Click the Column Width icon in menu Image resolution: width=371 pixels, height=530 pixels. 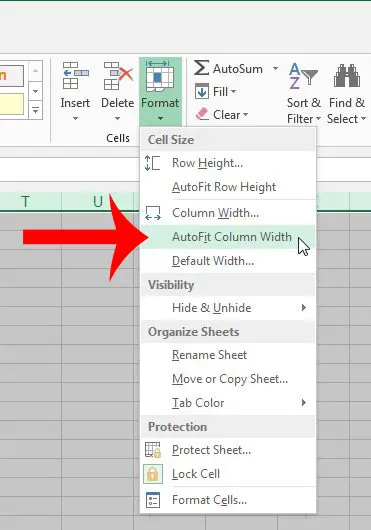tap(153, 213)
